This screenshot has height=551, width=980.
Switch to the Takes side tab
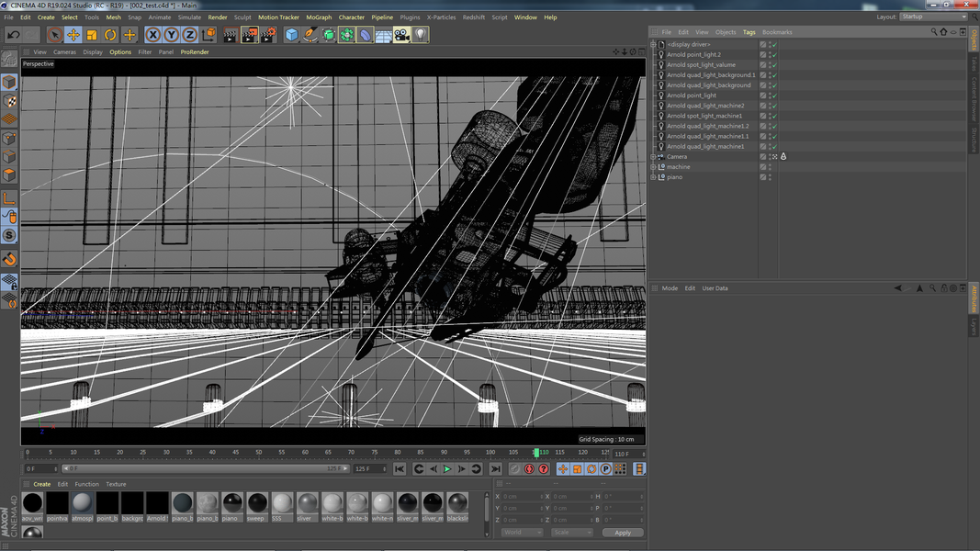974,65
